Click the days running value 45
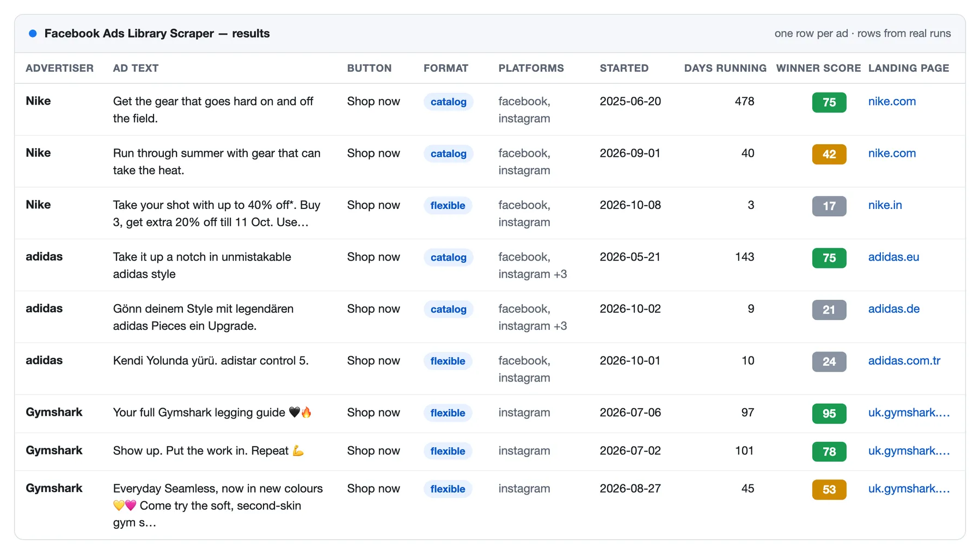The image size is (980, 554). click(748, 489)
